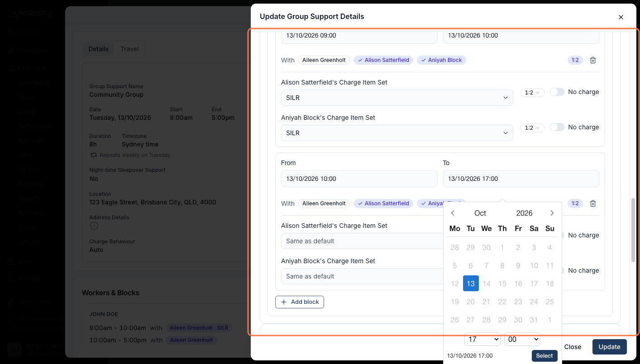Click the Oct month label in calendar

click(480, 213)
